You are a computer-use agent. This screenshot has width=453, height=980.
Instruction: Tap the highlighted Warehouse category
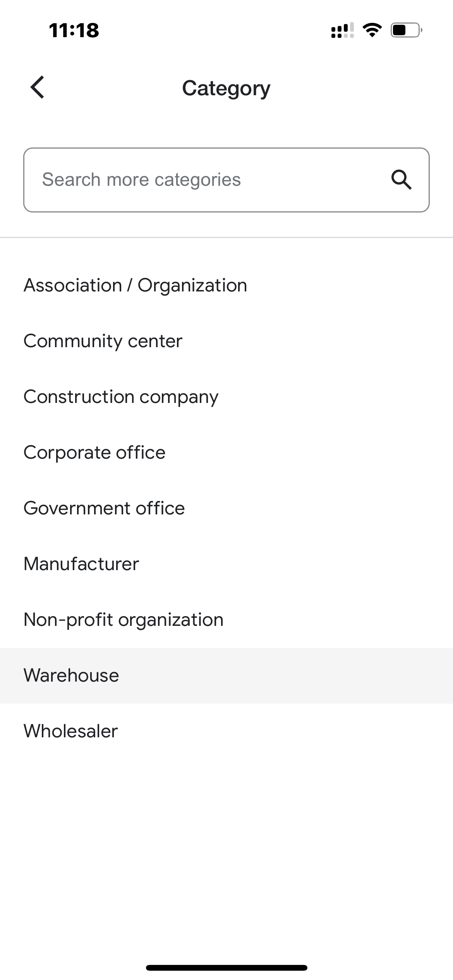[x=71, y=675]
